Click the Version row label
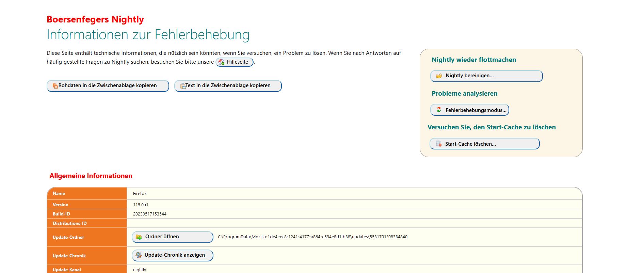This screenshot has width=644, height=273. coord(61,205)
